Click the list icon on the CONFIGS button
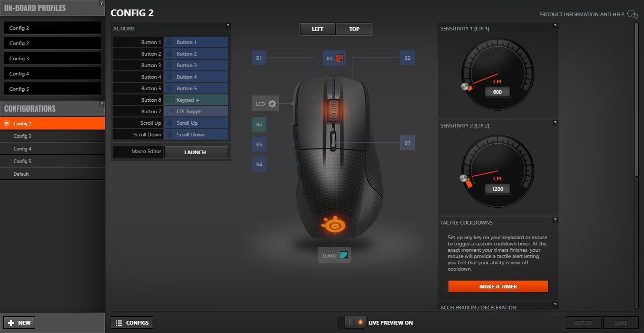This screenshot has height=333, width=644. [119, 323]
